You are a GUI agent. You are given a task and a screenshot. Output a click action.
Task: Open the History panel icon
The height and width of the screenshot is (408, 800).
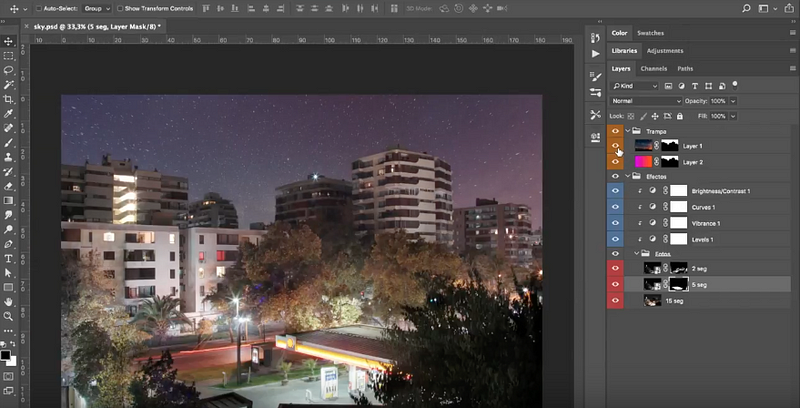pos(595,38)
